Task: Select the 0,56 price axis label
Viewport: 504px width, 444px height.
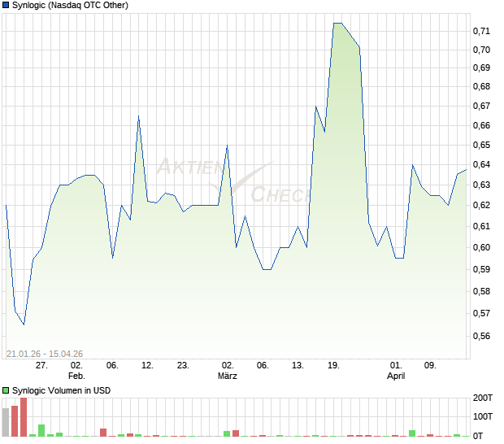Action: coord(481,337)
